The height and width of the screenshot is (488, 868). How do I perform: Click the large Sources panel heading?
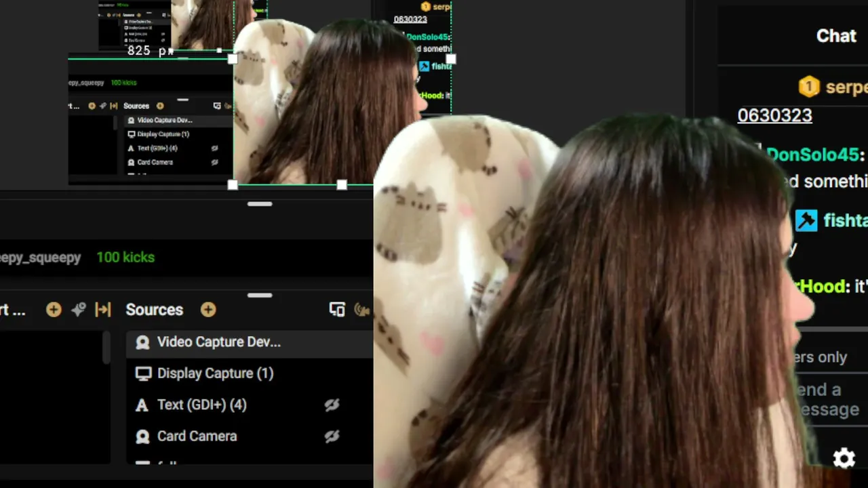154,310
